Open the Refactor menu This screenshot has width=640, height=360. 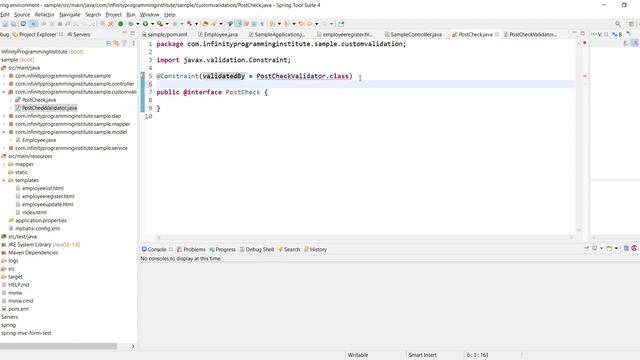44,14
